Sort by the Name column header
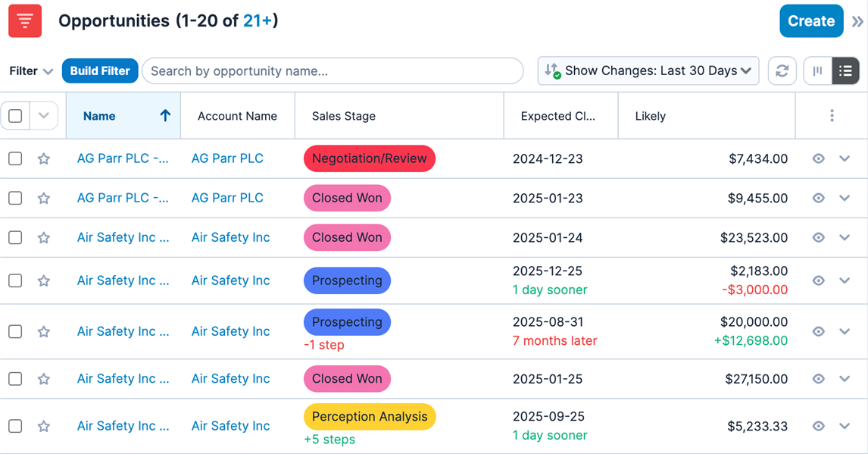The image size is (868, 454). coord(99,115)
